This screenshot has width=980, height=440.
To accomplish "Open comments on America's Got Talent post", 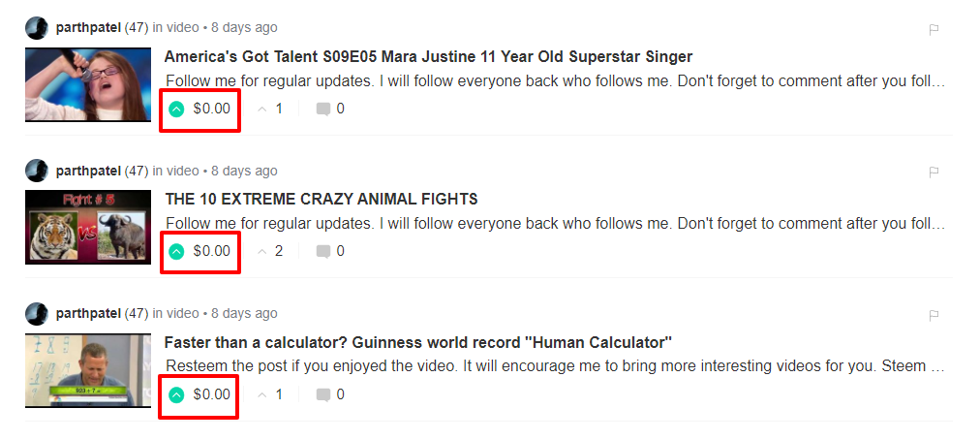I will (329, 109).
